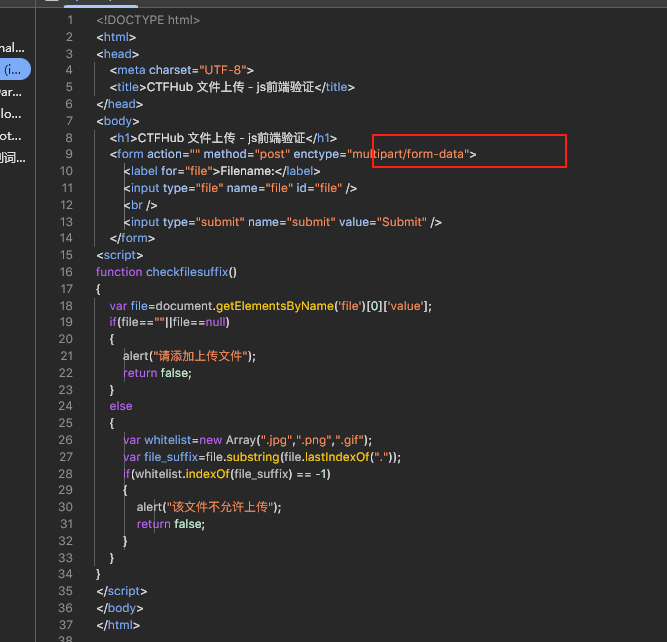Click the opening <head> tag on line 3
The height and width of the screenshot is (642, 667).
pos(117,54)
